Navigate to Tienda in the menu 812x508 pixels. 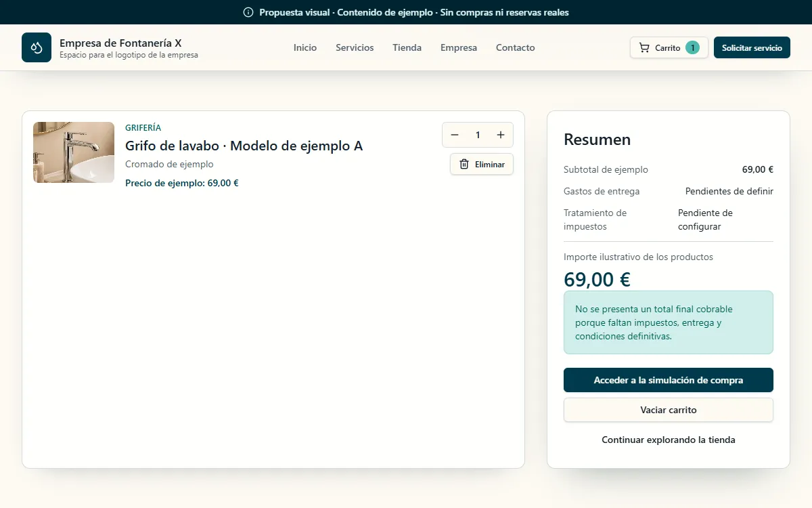(x=407, y=47)
